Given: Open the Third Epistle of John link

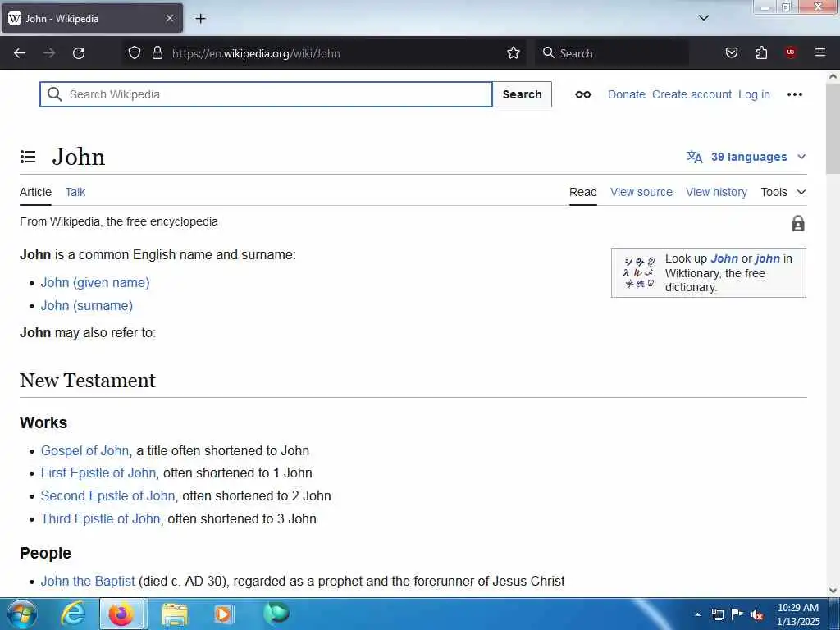Looking at the screenshot, I should [101, 518].
